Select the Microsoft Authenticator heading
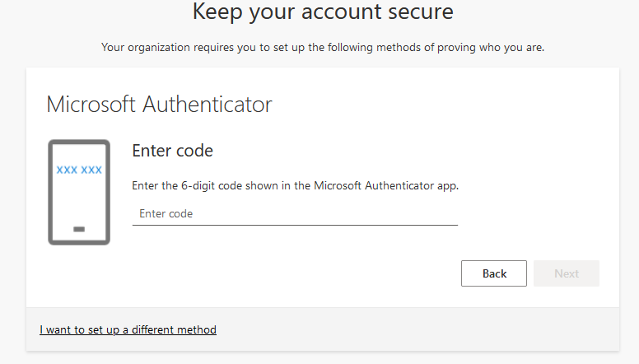 click(x=159, y=105)
